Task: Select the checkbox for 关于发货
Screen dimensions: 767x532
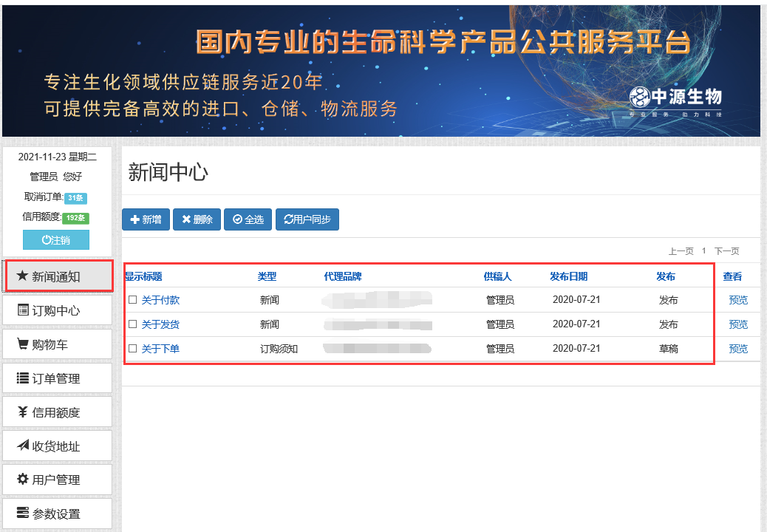Action: (x=133, y=324)
